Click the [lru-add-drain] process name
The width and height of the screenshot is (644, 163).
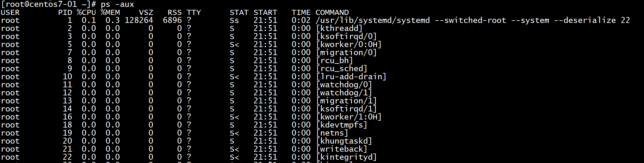point(351,77)
